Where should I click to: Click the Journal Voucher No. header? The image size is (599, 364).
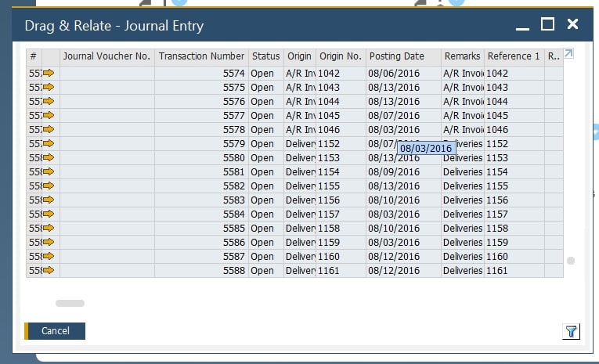[x=106, y=56]
